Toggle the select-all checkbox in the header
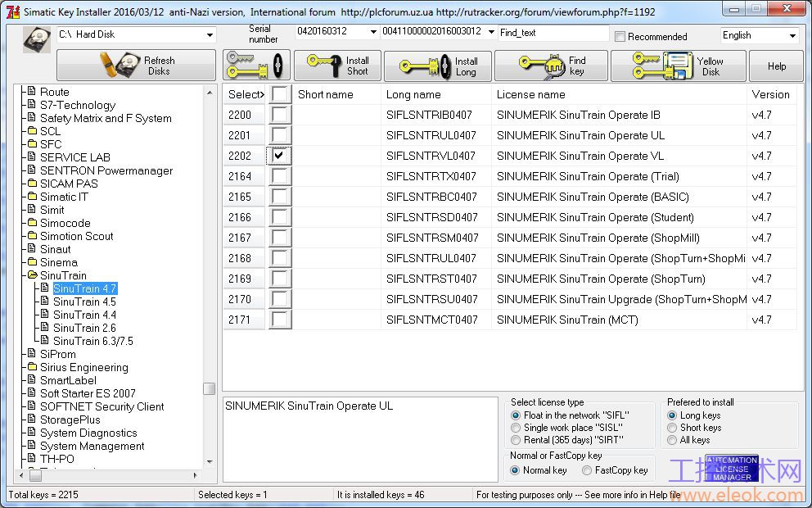The image size is (812, 508). click(280, 94)
